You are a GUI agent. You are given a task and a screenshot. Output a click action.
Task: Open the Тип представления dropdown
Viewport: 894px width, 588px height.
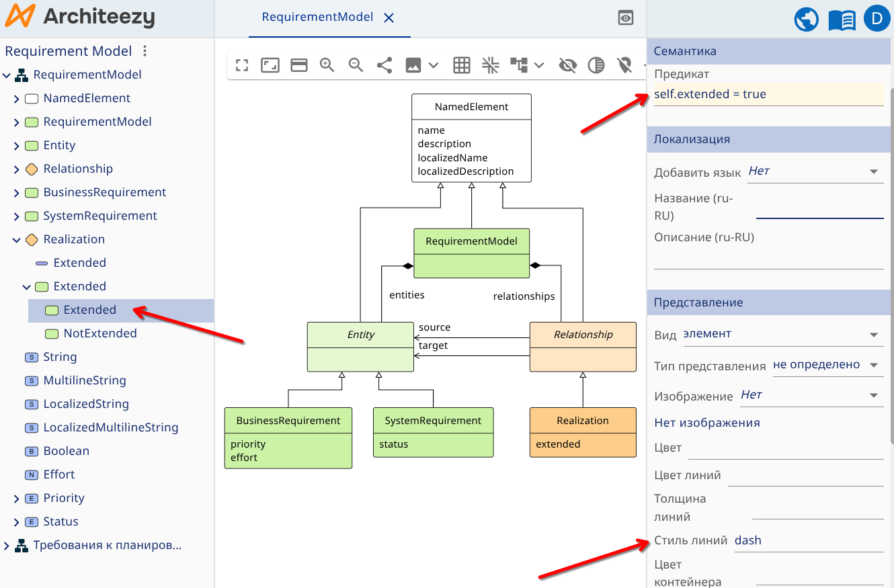(826, 366)
